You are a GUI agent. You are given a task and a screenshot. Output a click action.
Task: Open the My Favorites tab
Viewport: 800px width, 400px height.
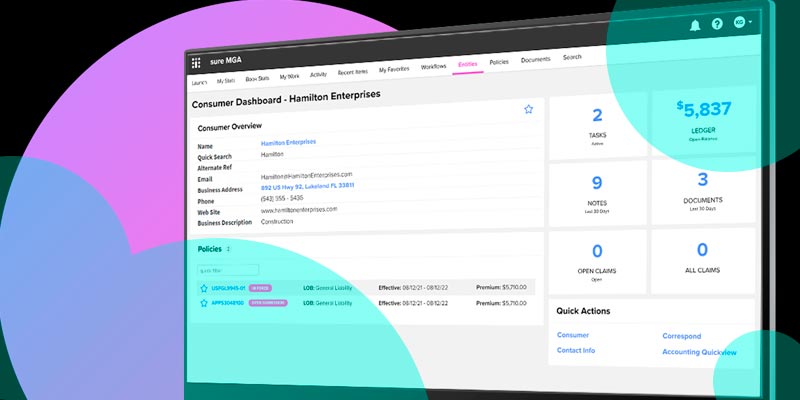click(x=394, y=69)
